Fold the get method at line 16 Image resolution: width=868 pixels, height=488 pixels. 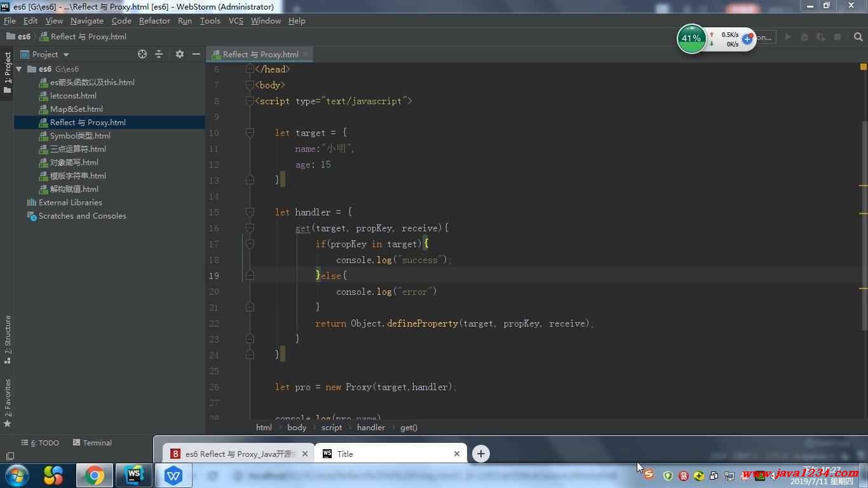point(250,228)
